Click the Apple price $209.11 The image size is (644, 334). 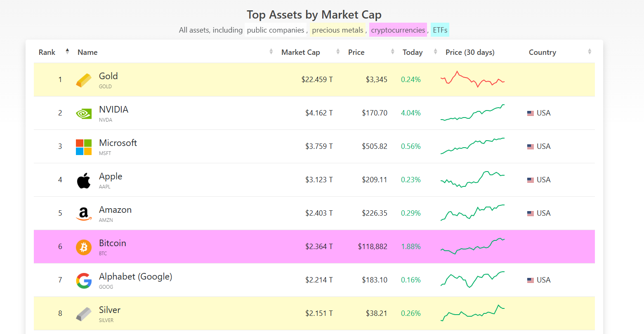(x=375, y=180)
